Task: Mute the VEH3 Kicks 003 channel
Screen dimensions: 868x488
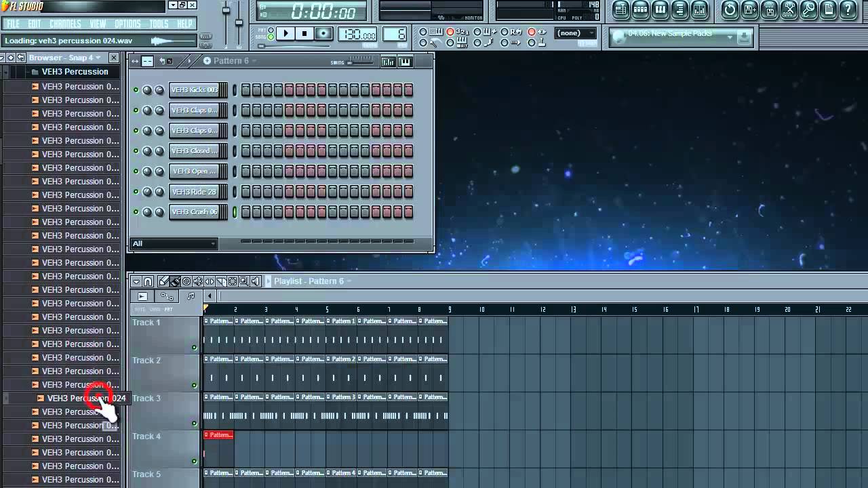Action: pos(136,90)
